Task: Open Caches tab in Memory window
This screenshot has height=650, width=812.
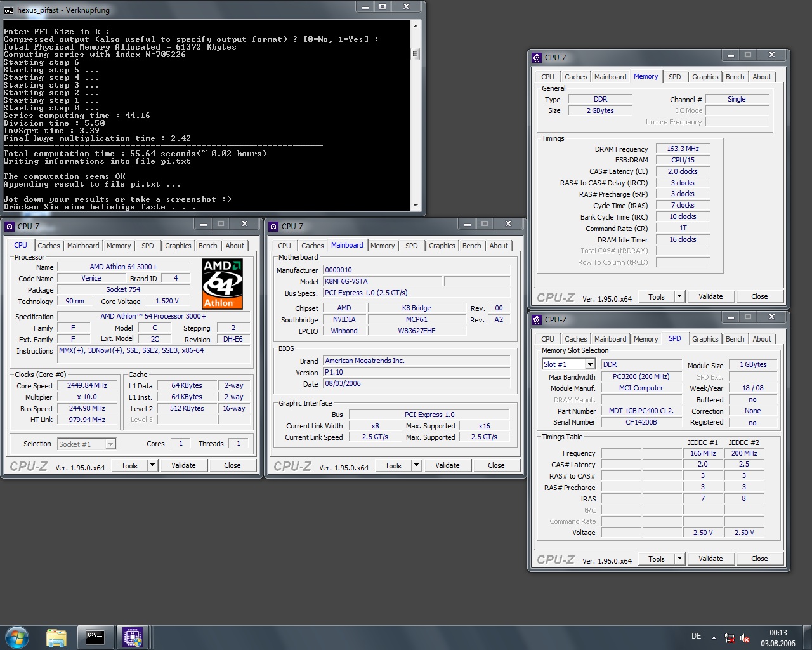Action: (575, 77)
